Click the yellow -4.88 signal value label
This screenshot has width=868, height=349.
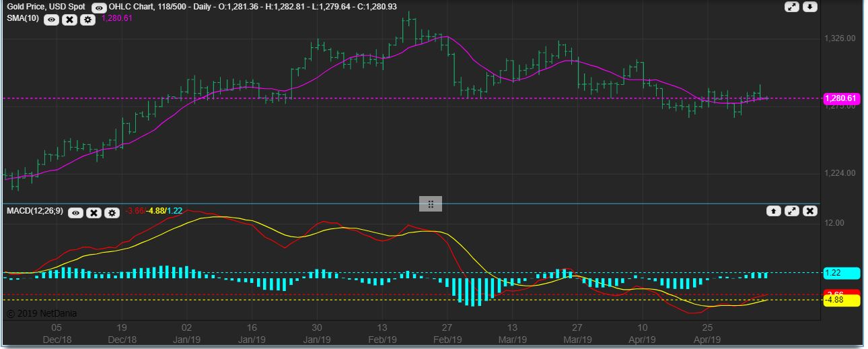[842, 300]
